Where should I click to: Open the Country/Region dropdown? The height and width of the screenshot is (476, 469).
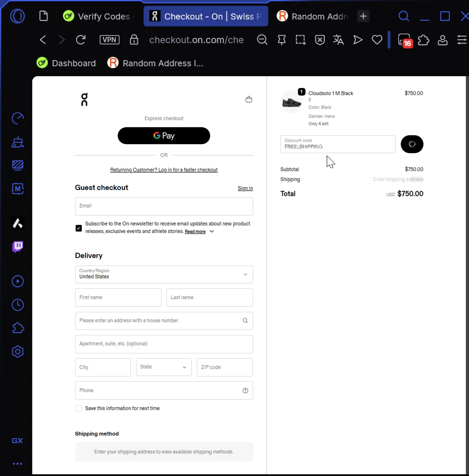click(164, 274)
